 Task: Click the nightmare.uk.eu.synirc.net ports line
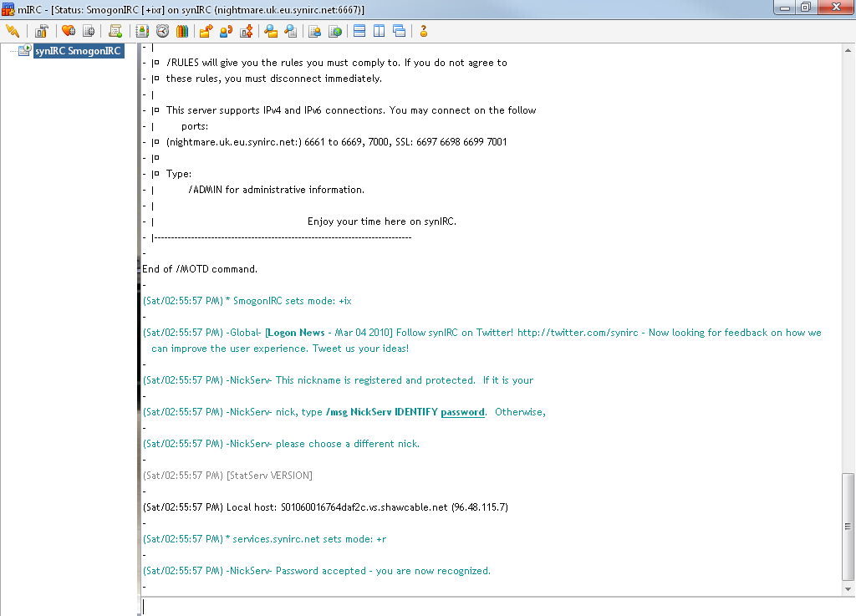point(337,142)
